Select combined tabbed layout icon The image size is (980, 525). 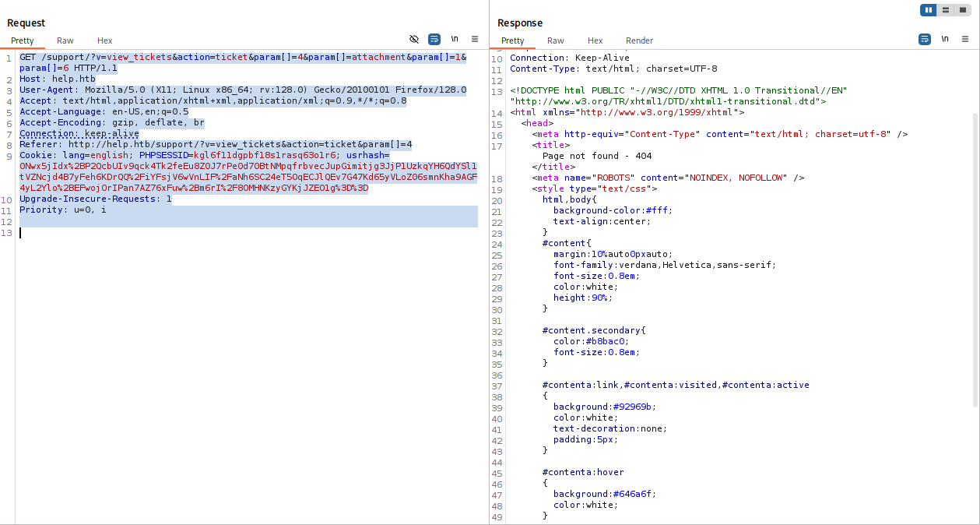pyautogui.click(x=962, y=9)
